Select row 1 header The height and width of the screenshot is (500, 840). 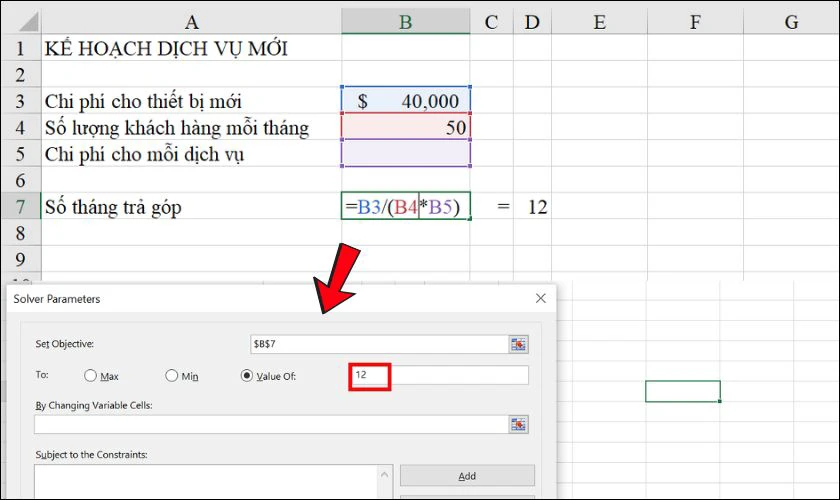21,48
